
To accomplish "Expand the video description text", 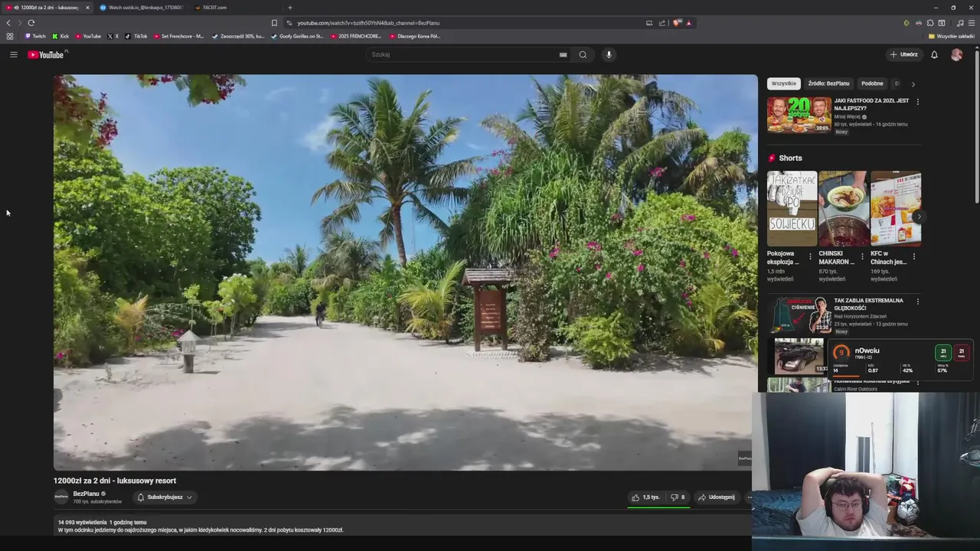I will (201, 530).
